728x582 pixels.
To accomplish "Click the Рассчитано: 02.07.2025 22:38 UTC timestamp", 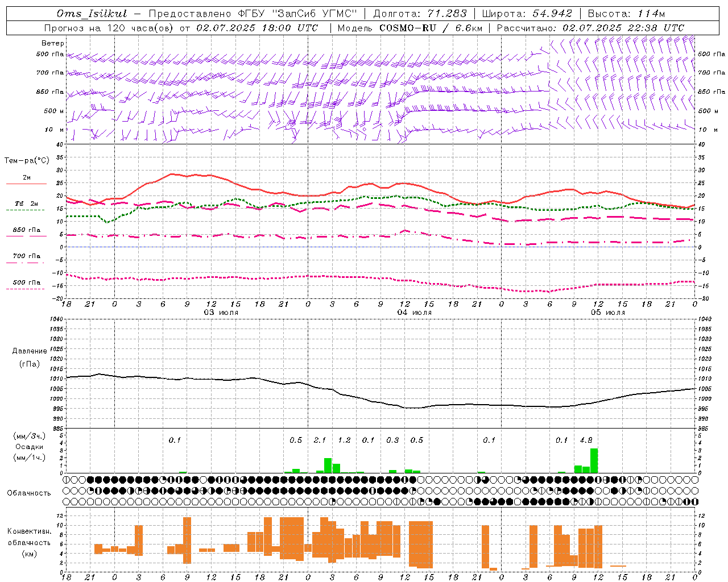I will (590, 28).
